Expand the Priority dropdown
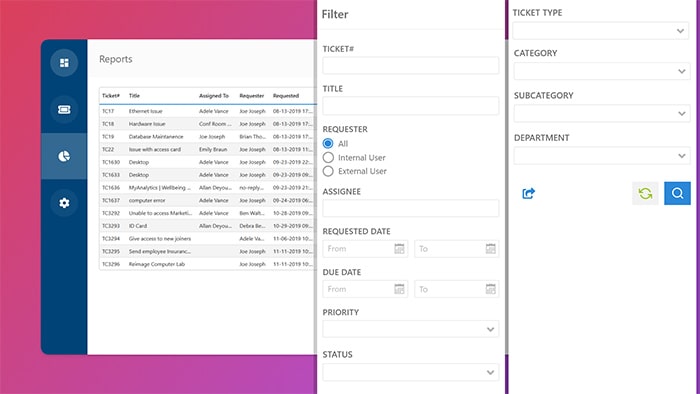Screen dimensions: 700x394 point(411,329)
